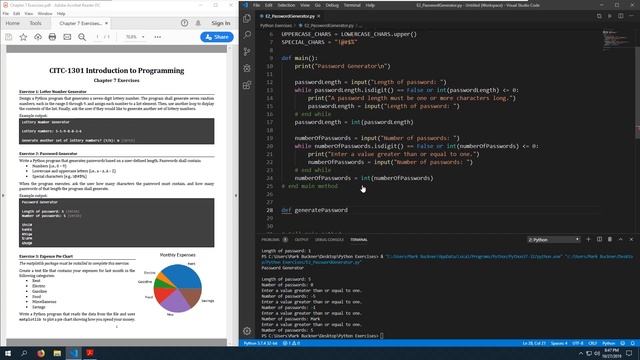Maximize the terminal panel with the chevron

click(x=620, y=239)
